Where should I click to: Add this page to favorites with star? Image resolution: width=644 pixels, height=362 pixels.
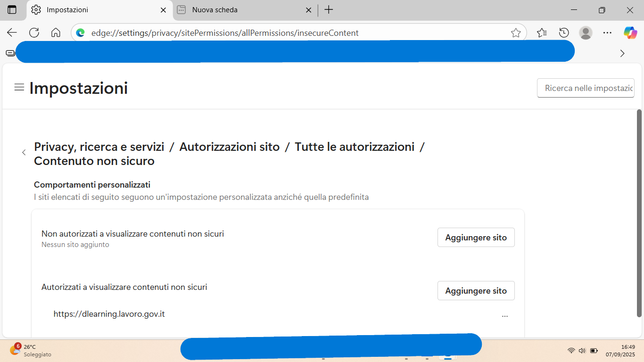click(516, 33)
